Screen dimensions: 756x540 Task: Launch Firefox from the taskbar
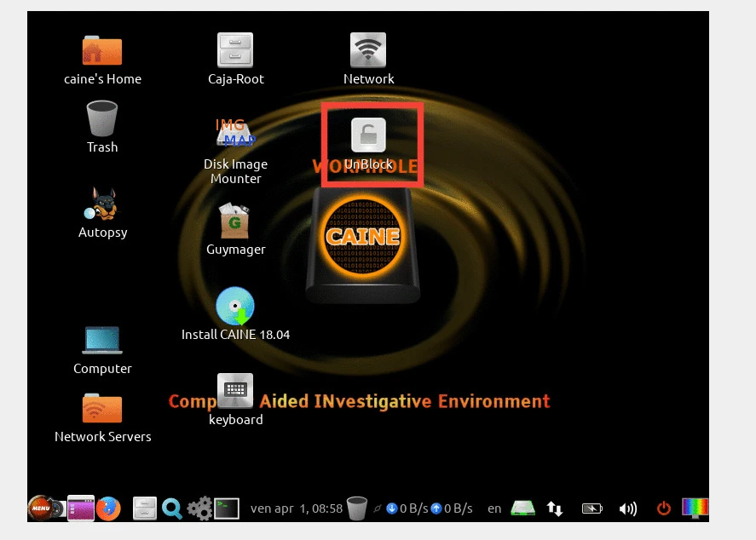point(108,508)
